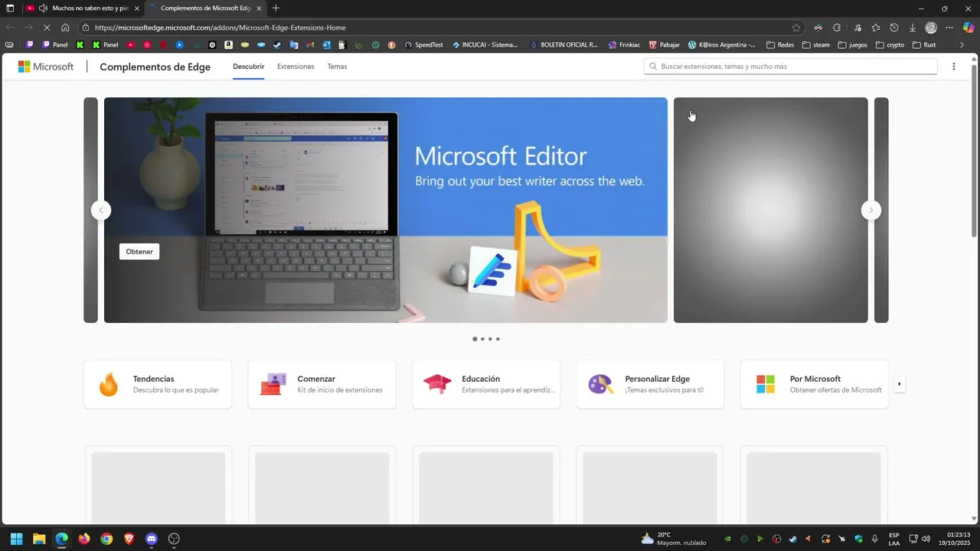Open Google Chrome from the taskbar

point(106,539)
